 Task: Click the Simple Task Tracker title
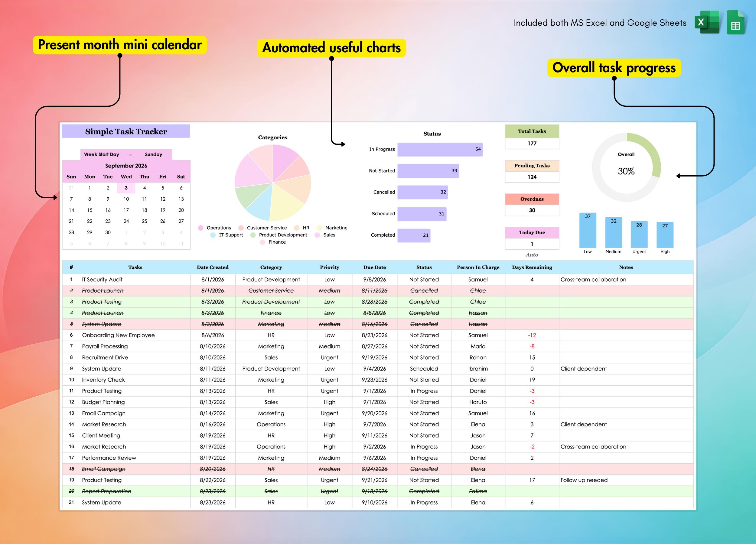point(126,131)
